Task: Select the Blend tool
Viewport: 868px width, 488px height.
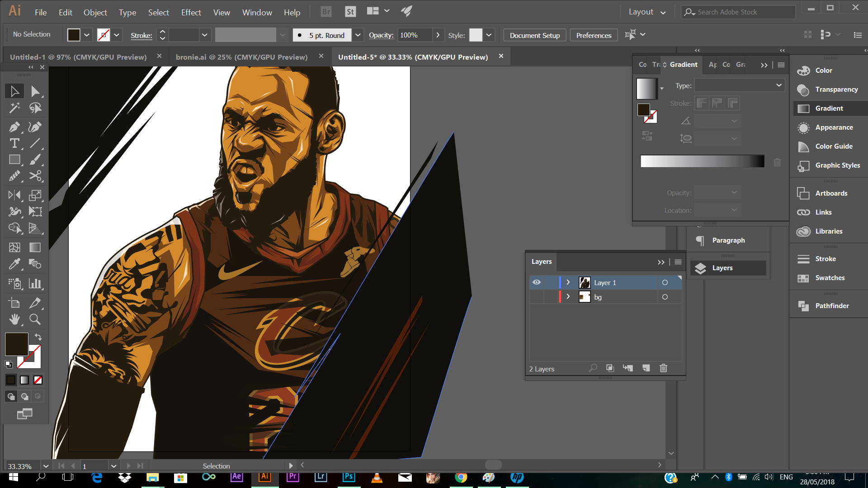Action: coord(35,263)
